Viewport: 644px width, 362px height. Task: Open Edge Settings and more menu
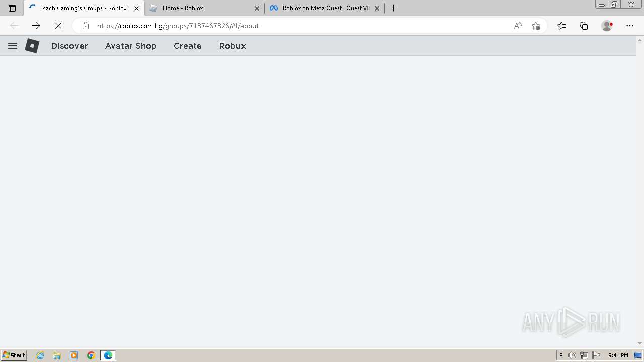[x=630, y=26]
